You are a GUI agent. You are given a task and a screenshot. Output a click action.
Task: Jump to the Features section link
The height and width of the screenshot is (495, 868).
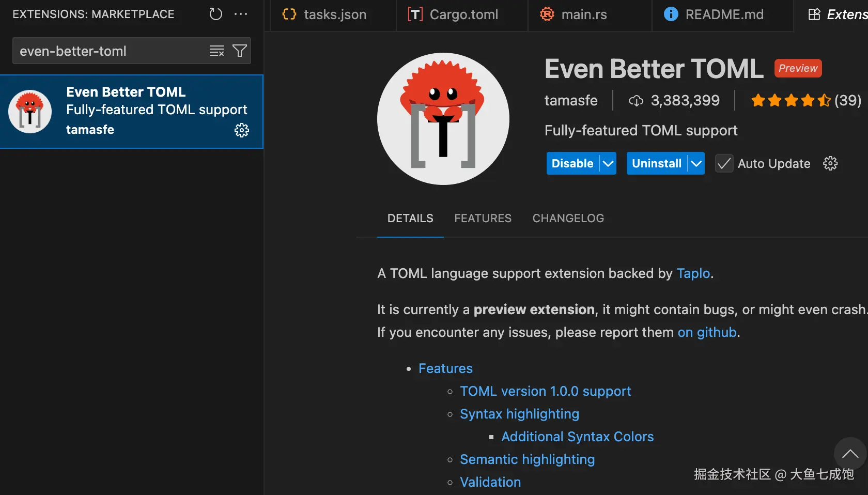(445, 368)
